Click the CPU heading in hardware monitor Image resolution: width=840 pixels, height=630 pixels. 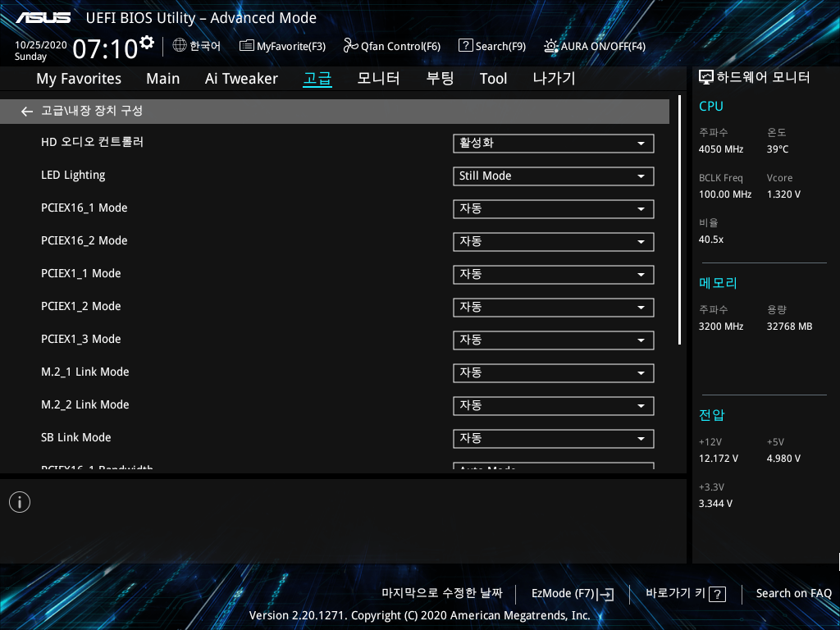(x=711, y=106)
